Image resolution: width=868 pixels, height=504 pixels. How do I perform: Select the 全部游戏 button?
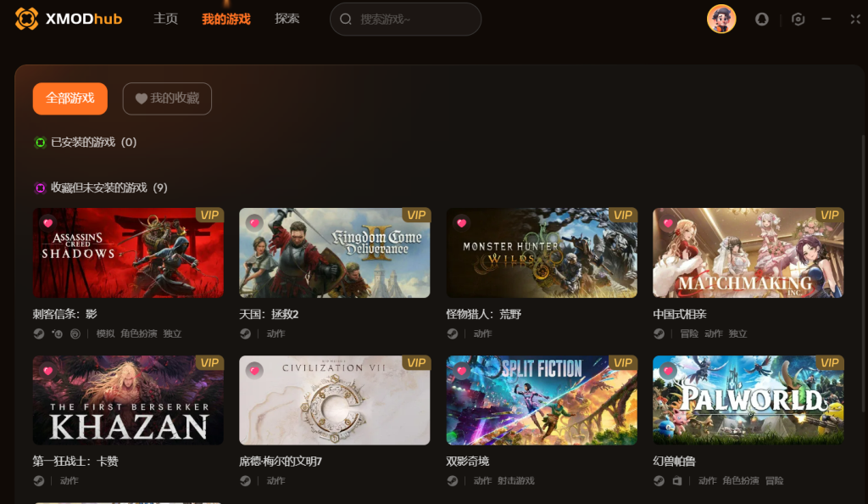[x=70, y=98]
